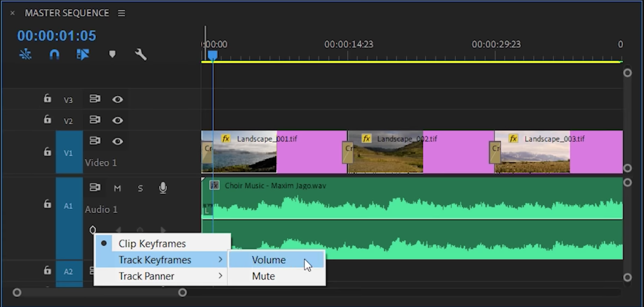This screenshot has height=307, width=644.
Task: Hide track V1 output eye
Action: click(x=118, y=141)
